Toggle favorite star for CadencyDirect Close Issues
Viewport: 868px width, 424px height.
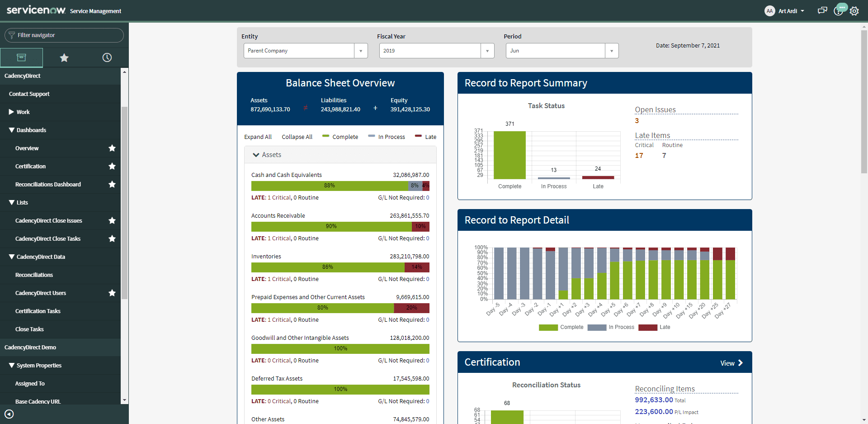pos(112,220)
